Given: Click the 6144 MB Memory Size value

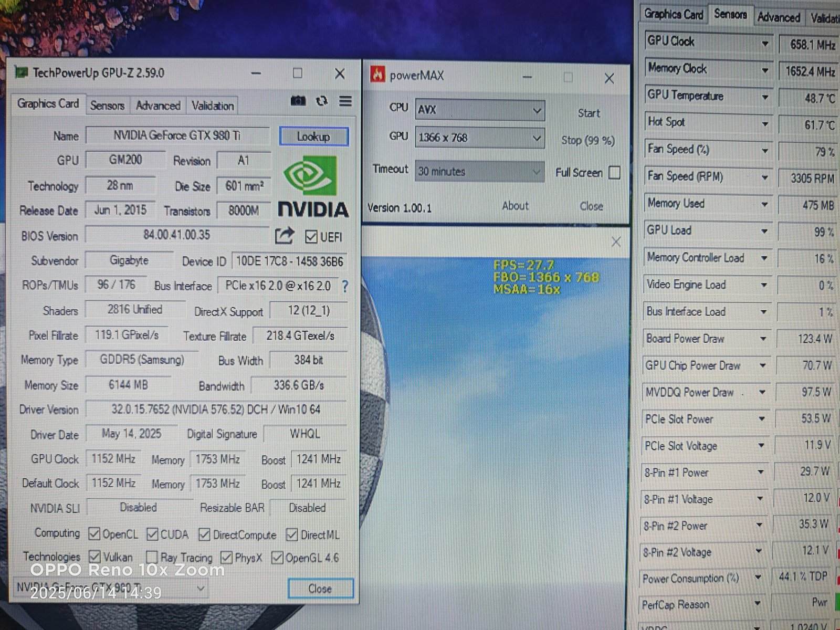Looking at the screenshot, I should [129, 385].
